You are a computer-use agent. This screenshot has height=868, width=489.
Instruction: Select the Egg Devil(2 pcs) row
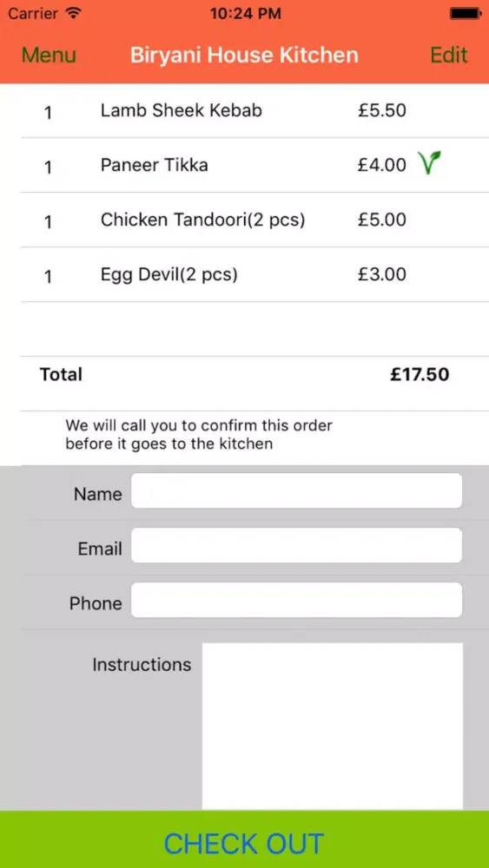point(254,274)
